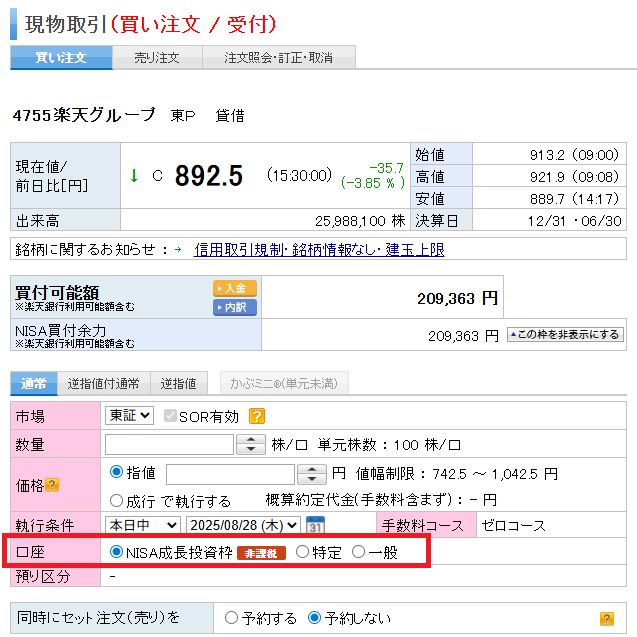This screenshot has width=637, height=637.
Task: Click この枠を非表示にする button
Action: point(565,335)
